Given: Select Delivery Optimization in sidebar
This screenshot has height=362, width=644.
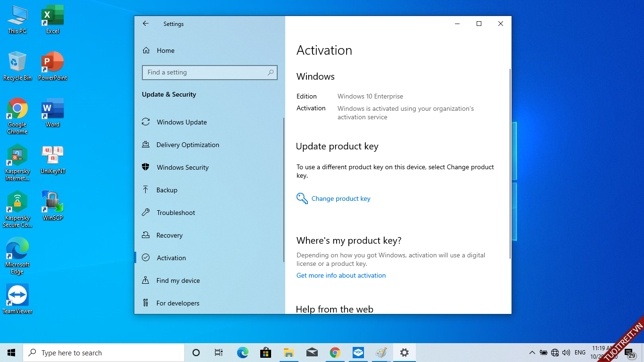Looking at the screenshot, I should tap(187, 145).
